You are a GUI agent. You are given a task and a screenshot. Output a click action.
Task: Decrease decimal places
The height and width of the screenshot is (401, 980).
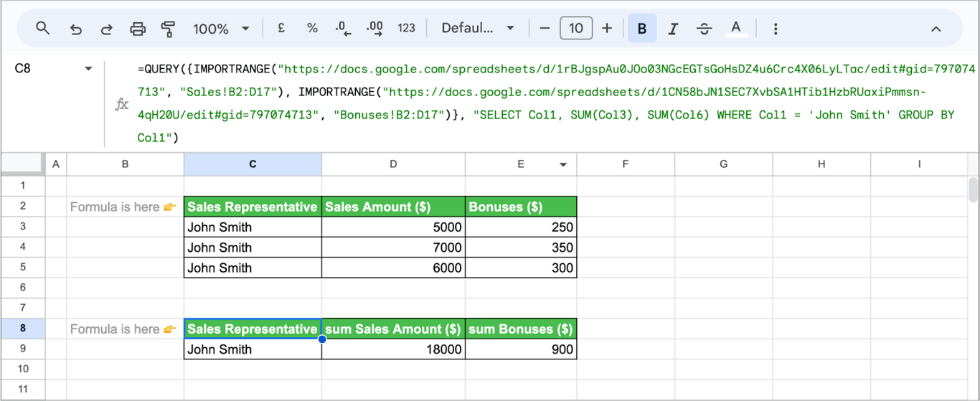click(343, 29)
